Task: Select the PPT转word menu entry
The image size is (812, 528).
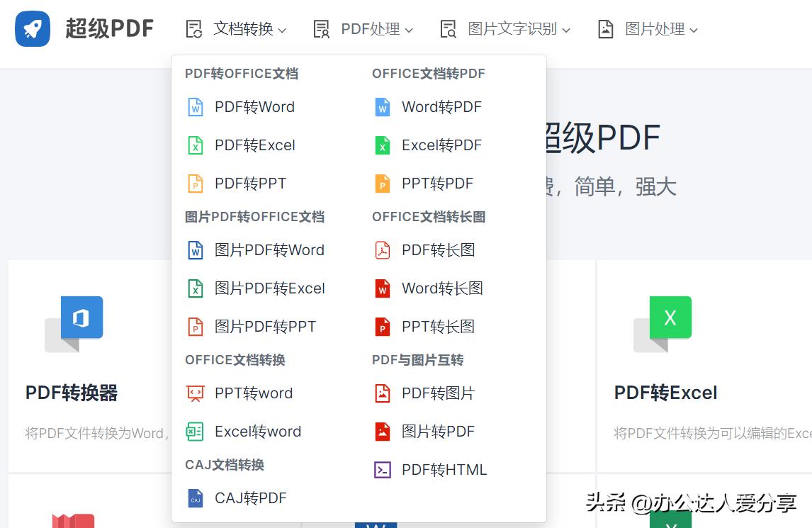Action: click(x=254, y=393)
